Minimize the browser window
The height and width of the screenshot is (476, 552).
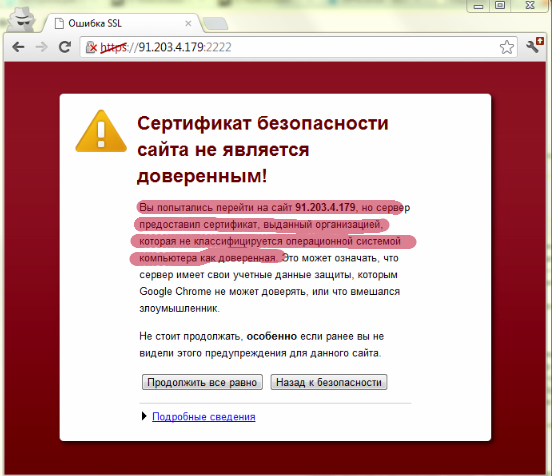tap(478, 6)
